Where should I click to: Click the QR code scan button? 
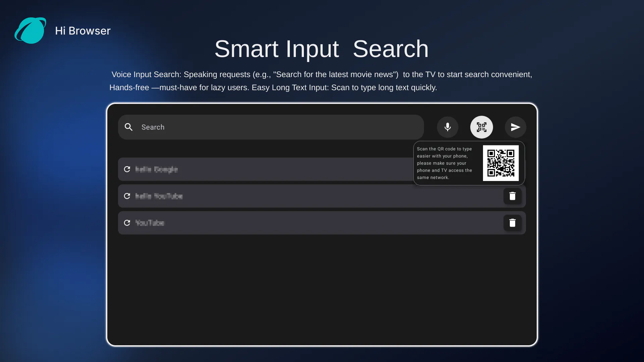coord(481,127)
